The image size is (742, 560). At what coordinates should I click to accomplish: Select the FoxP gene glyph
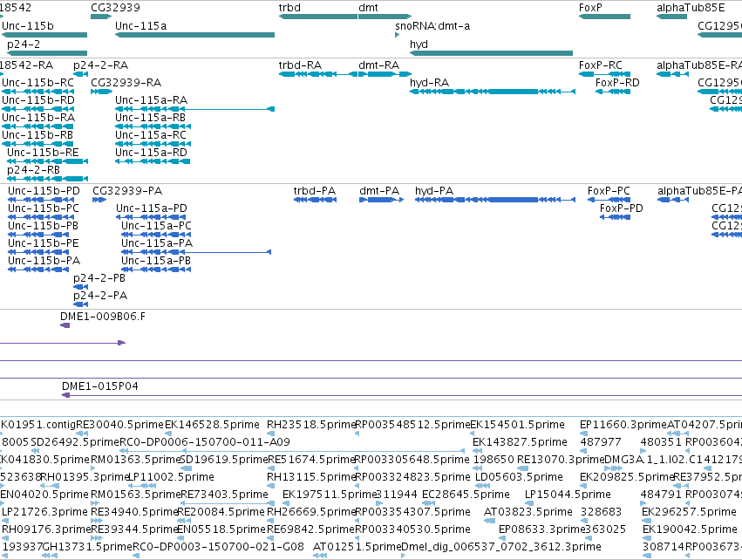(604, 17)
